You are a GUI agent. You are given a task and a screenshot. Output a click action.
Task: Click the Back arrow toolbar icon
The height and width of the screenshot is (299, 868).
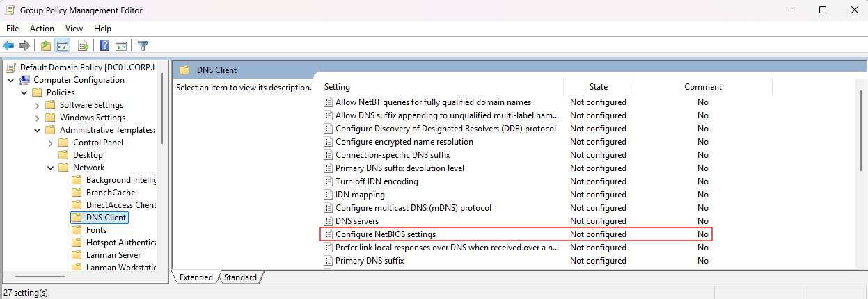click(8, 46)
